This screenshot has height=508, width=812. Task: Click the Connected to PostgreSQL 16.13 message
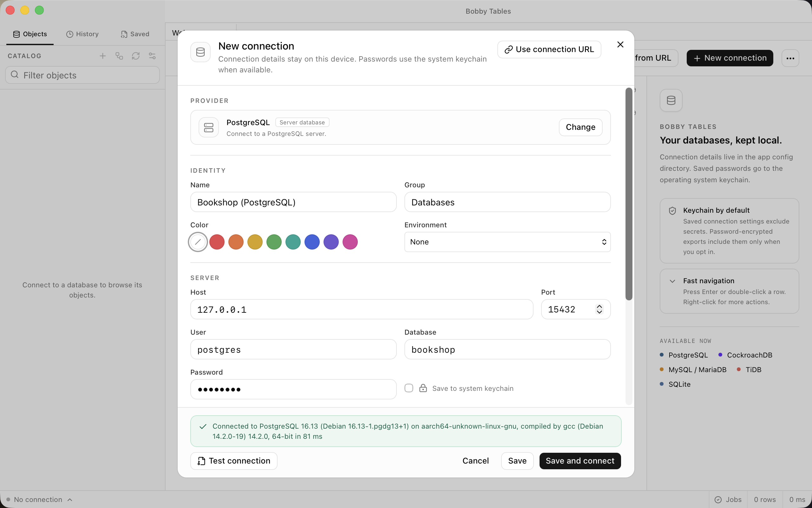tap(406, 431)
